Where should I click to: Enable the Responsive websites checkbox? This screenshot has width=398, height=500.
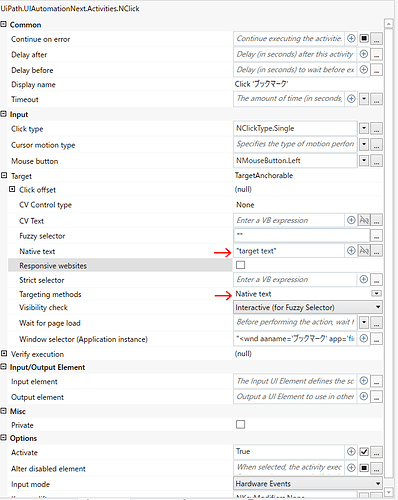pos(240,265)
